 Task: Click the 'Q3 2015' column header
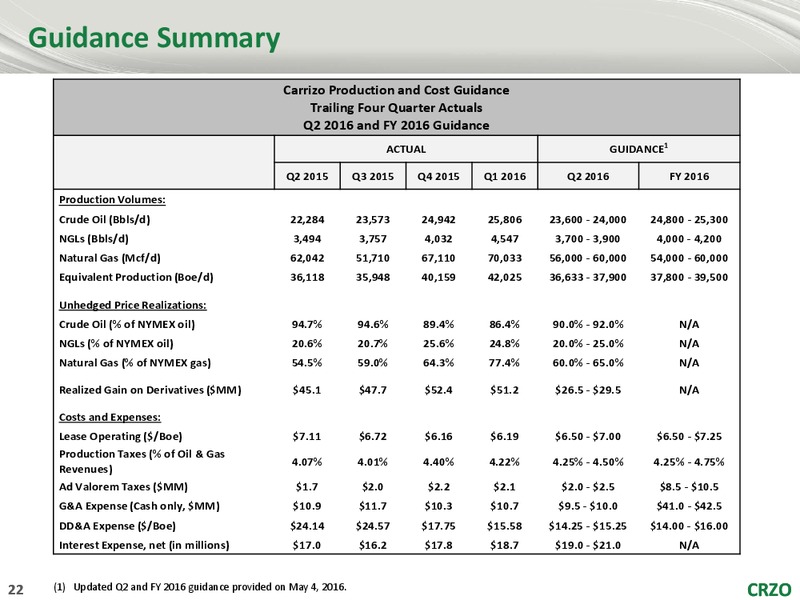[x=372, y=177]
